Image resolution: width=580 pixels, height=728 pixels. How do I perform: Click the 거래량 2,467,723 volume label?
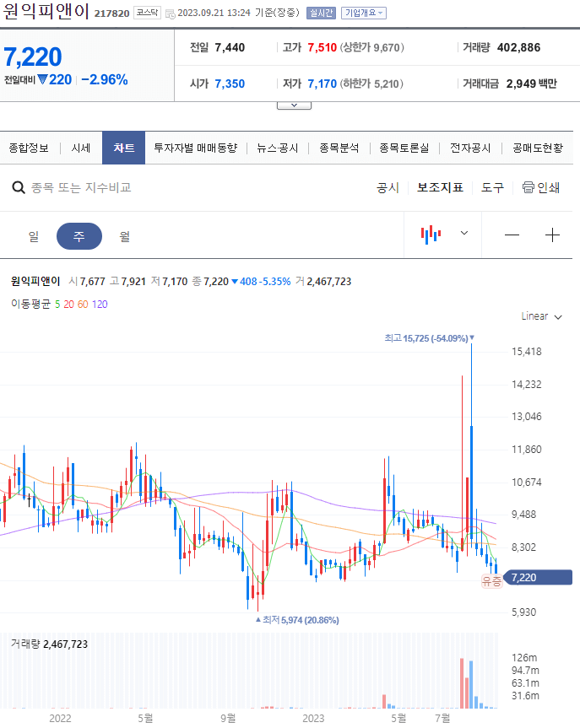pyautogui.click(x=49, y=644)
